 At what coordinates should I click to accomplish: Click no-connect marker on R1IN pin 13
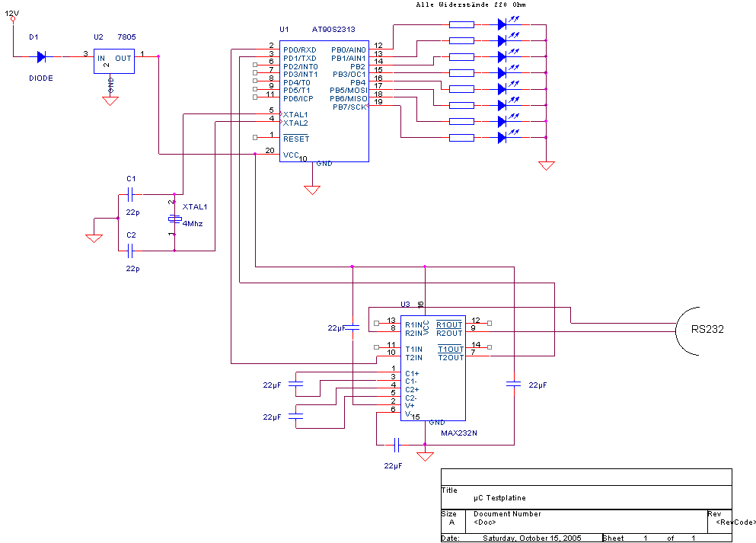[377, 323]
